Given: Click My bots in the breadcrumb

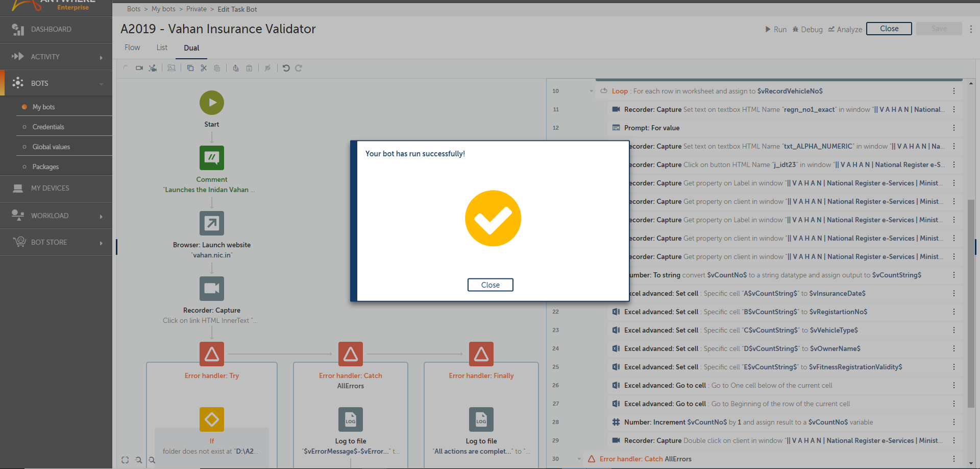Looking at the screenshot, I should coord(163,9).
